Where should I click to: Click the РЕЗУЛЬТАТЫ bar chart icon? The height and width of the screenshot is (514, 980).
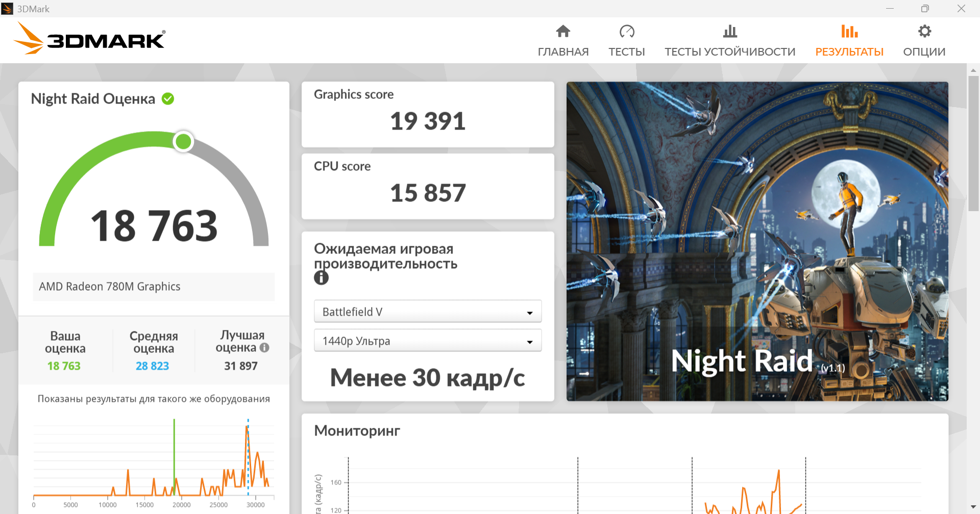(849, 32)
